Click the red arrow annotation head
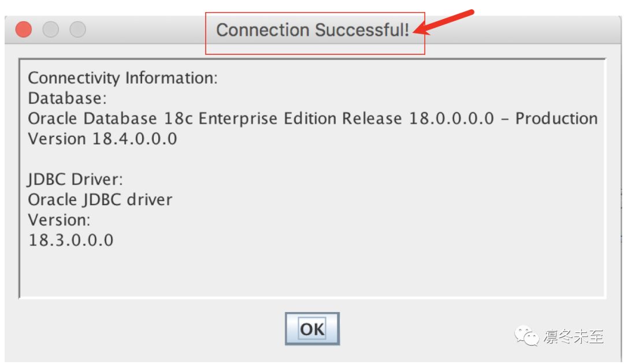This screenshot has height=364, width=624. 422,29
